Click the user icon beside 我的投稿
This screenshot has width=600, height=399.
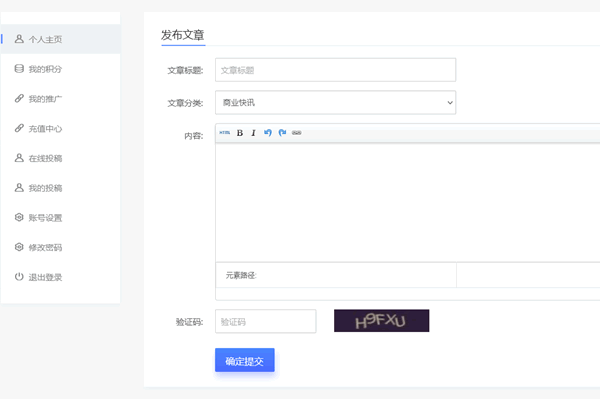click(x=19, y=187)
